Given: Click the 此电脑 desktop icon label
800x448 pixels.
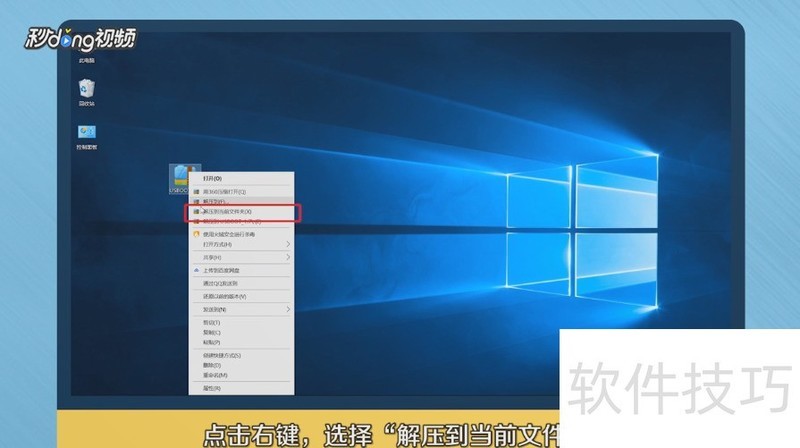Looking at the screenshot, I should tap(86, 60).
